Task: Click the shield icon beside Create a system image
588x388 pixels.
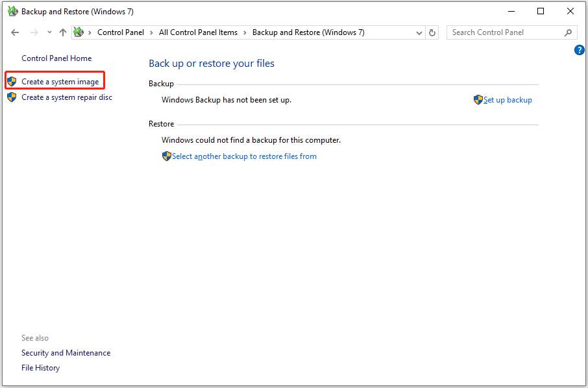Action: [12, 80]
